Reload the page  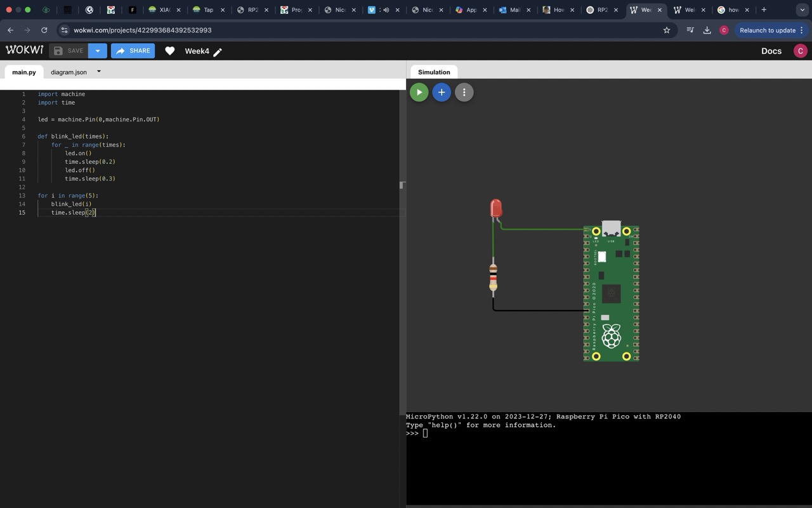(x=44, y=30)
